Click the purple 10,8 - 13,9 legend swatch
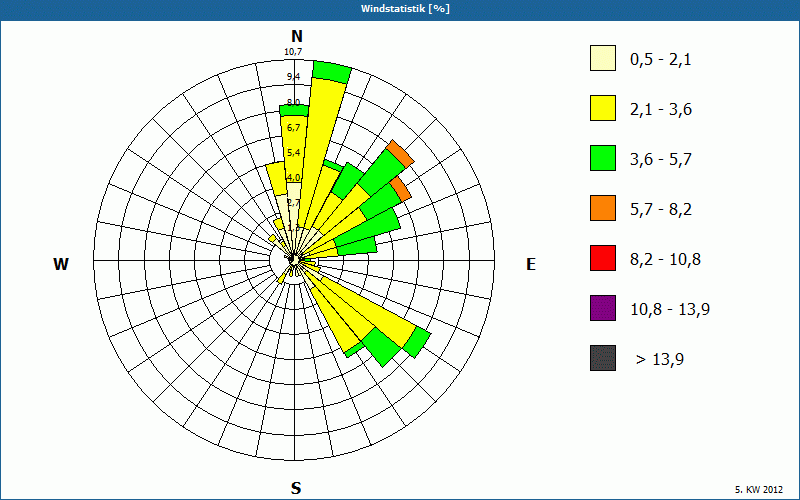The height and width of the screenshot is (500, 800). click(x=603, y=308)
